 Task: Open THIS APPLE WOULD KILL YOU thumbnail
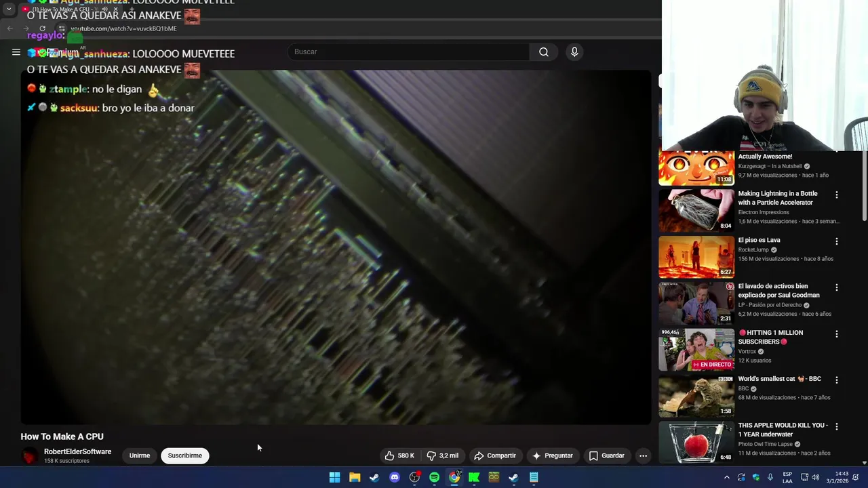point(696,442)
